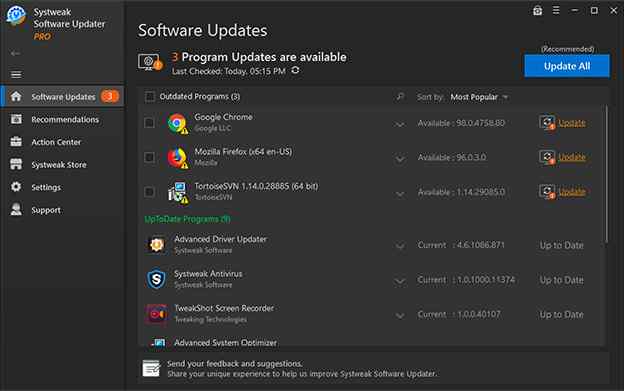Click the Systweak Store shop icon

(x=16, y=164)
